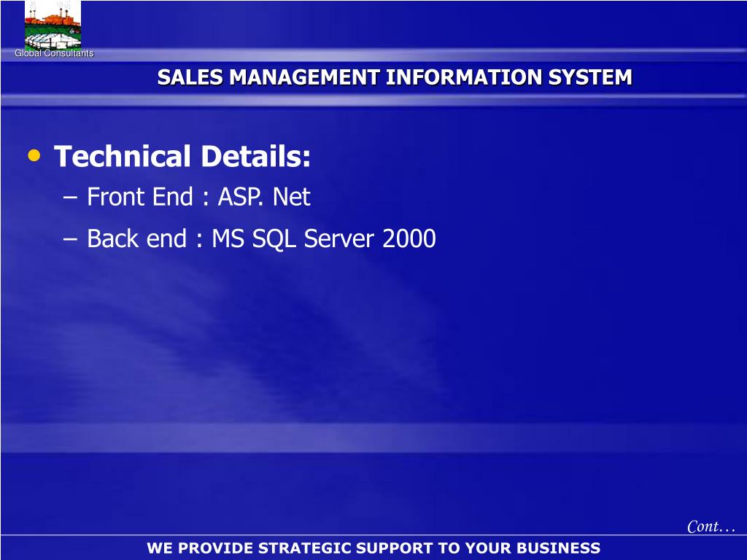
Task: Click the Back end label text
Action: point(136,238)
